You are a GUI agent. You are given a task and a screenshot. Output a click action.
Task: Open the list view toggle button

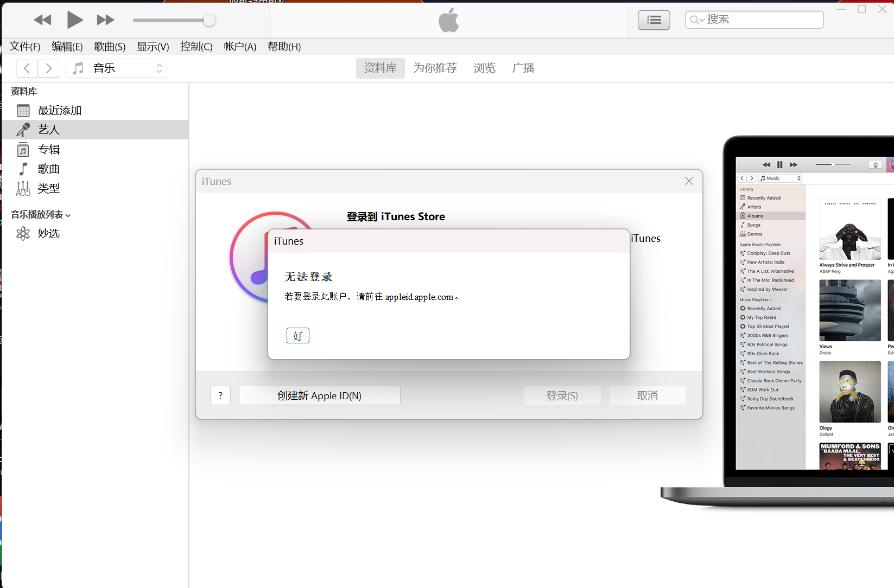tap(654, 20)
